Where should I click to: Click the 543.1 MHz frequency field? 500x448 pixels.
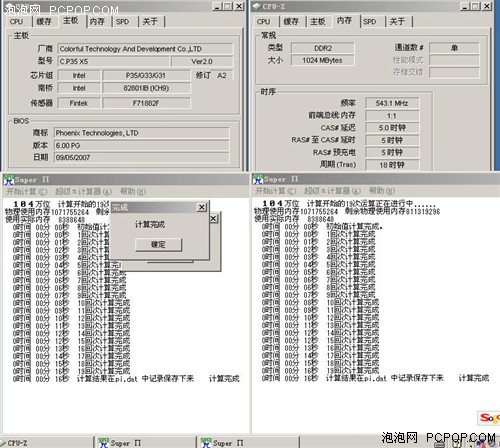point(392,103)
